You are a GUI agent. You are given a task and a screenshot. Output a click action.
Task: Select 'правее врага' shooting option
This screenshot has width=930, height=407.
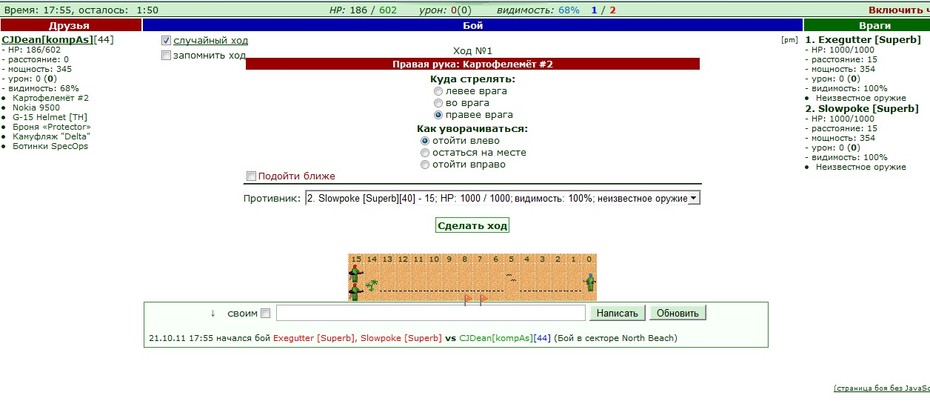point(438,115)
